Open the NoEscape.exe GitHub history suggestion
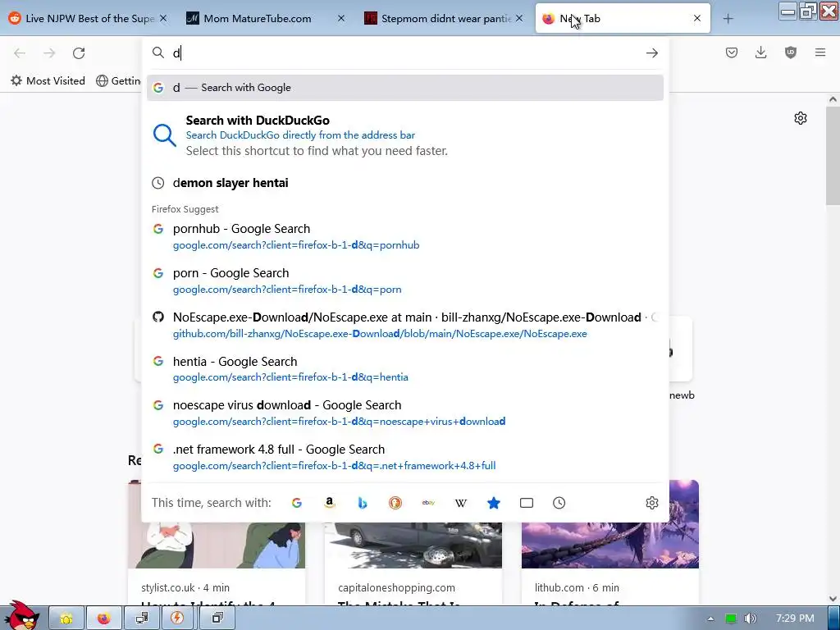Image resolution: width=840 pixels, height=630 pixels. [x=405, y=325]
